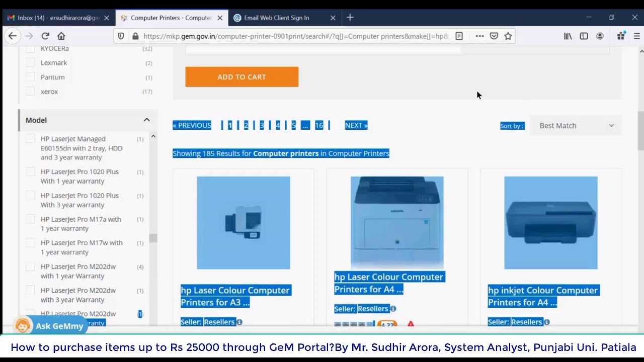The height and width of the screenshot is (362, 644).
Task: Click the page vertical scrollbar thumb
Action: 641,130
